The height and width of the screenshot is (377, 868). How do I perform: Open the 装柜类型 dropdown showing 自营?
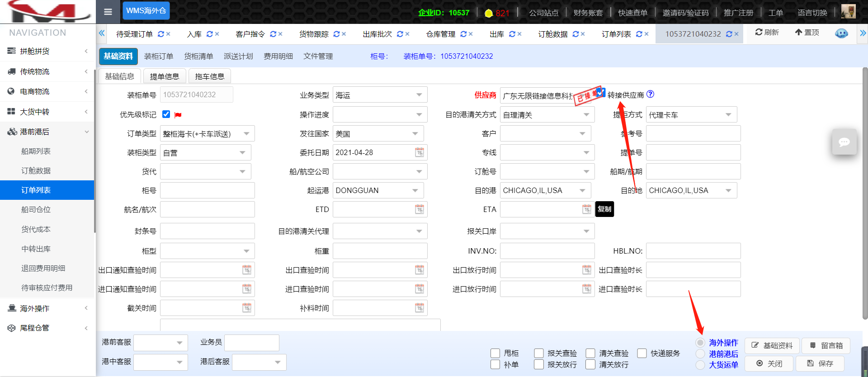coord(205,153)
